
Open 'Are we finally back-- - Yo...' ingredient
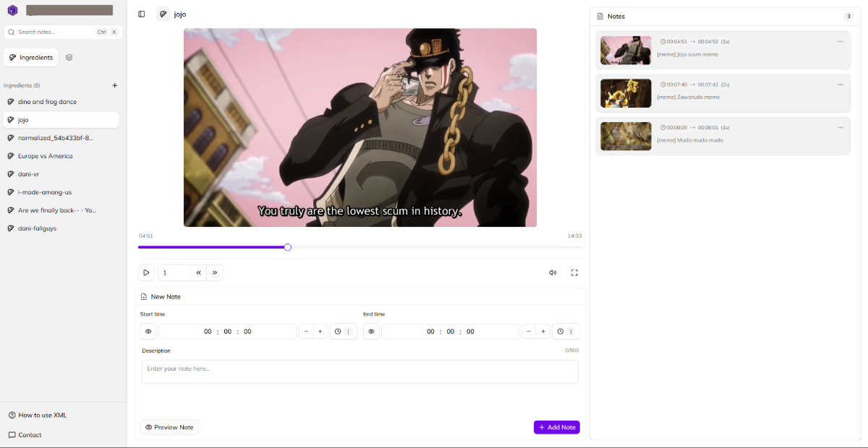pyautogui.click(x=59, y=210)
